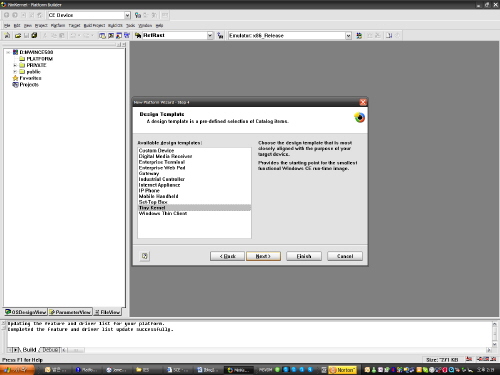Viewport: 500px width, 375px height.
Task: Collapse the D:\WINCE500 root node
Action: click(8, 52)
